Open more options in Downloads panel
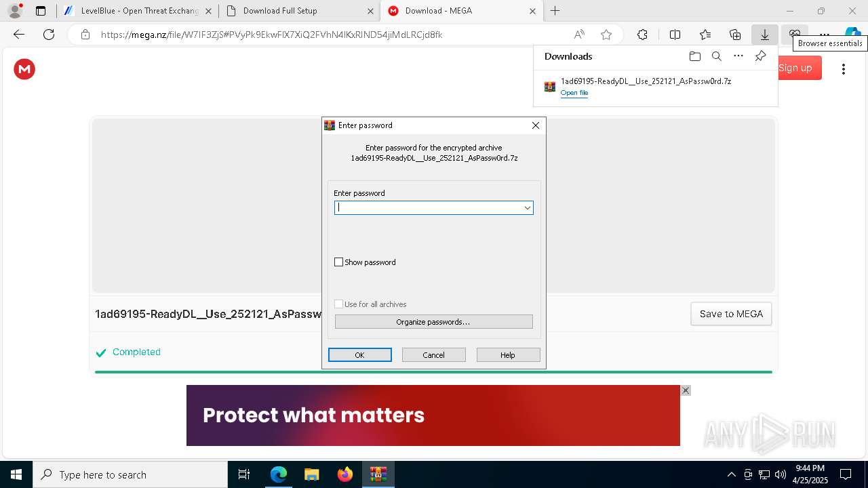Image resolution: width=868 pixels, height=488 pixels. point(738,56)
